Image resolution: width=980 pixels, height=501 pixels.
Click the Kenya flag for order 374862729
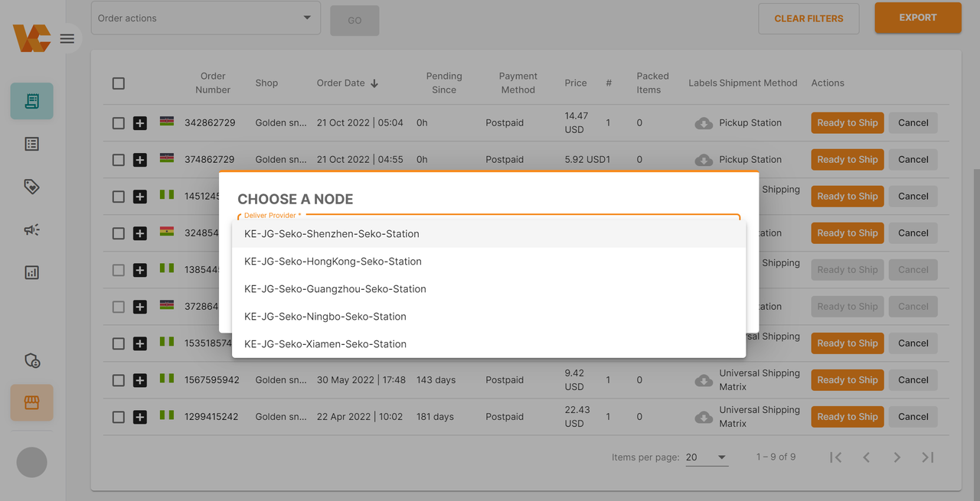[166, 158]
